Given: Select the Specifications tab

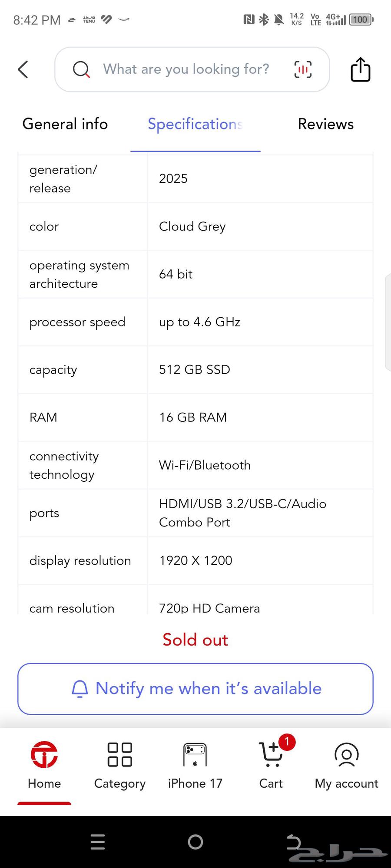Looking at the screenshot, I should pos(195,124).
